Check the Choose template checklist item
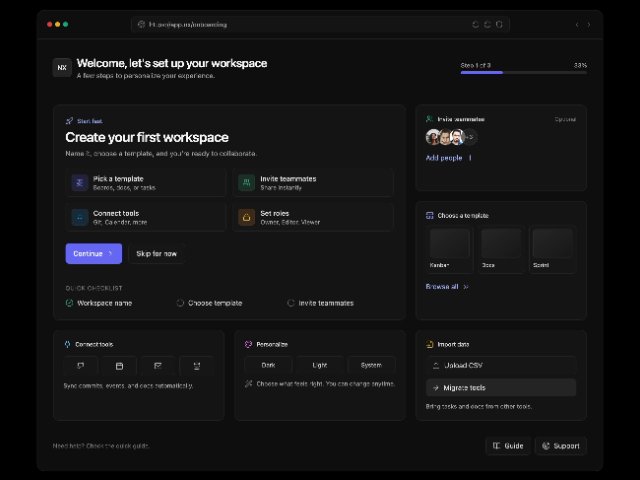 point(180,303)
